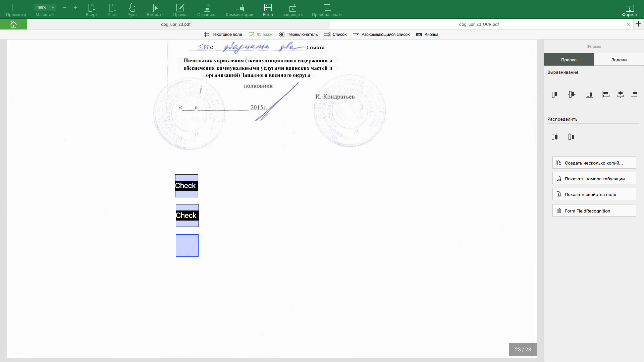
Task: Go to previous page with Вверх
Action: [x=92, y=10]
